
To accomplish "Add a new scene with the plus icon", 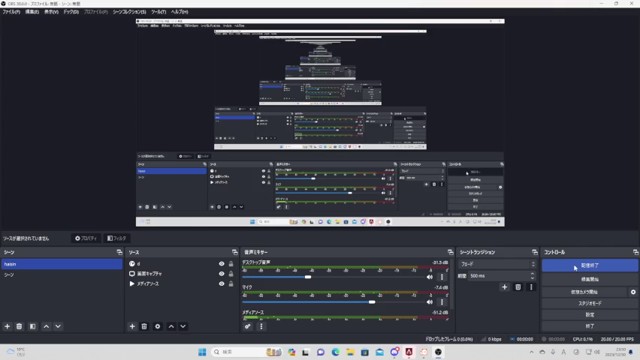I will tap(7, 327).
